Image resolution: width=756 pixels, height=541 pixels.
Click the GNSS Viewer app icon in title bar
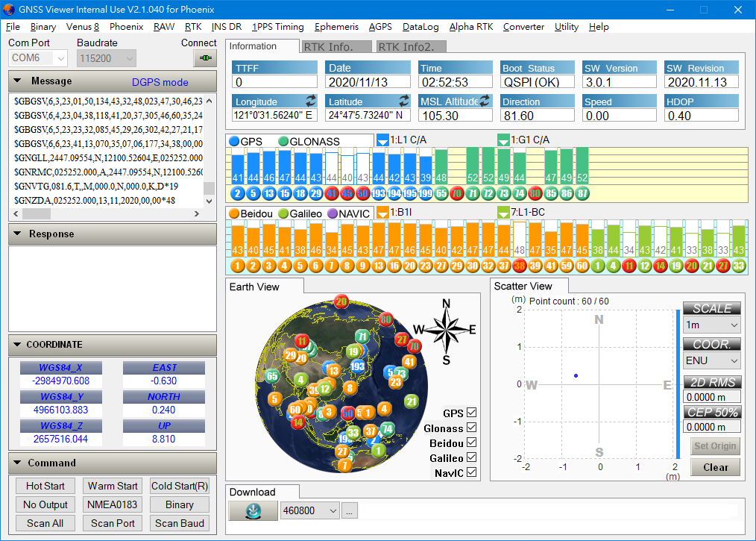click(9, 9)
